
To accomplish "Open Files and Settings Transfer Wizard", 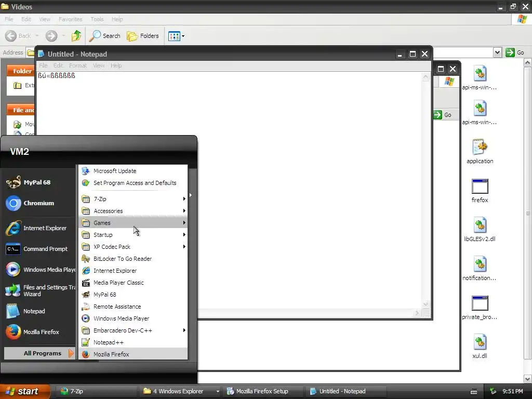I will 39,290.
